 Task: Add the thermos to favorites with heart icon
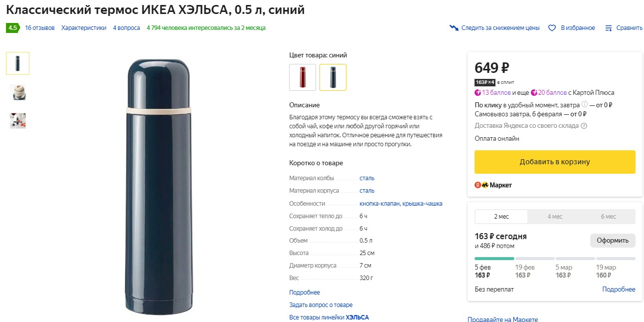pos(552,28)
